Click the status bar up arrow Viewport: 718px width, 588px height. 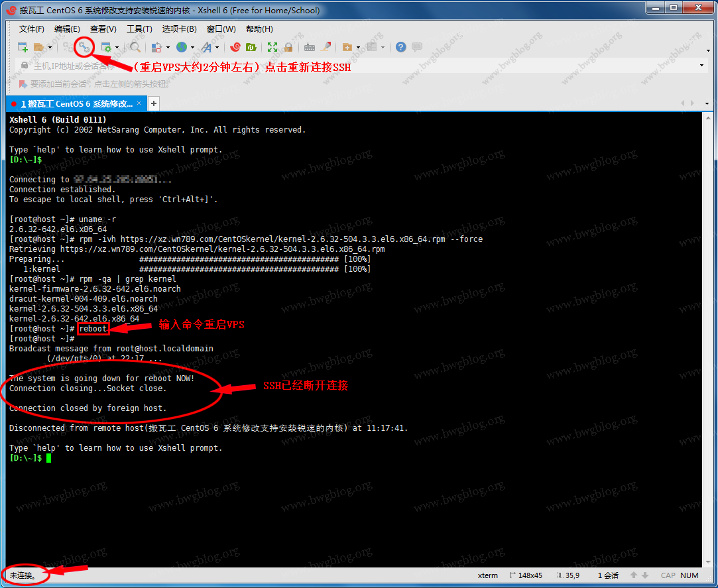click(634, 575)
